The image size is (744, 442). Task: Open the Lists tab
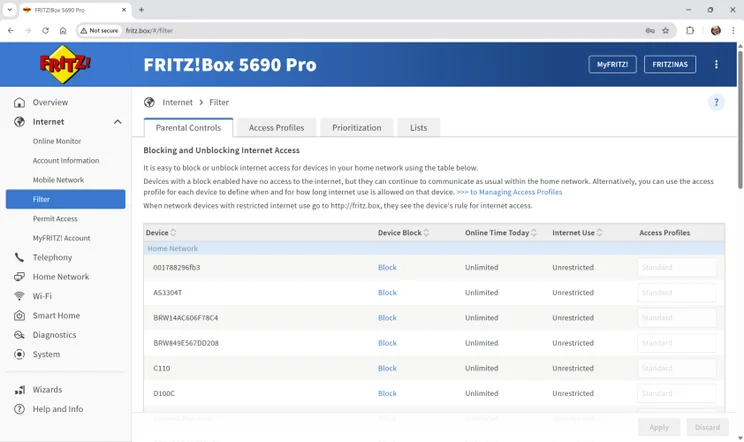tap(418, 128)
